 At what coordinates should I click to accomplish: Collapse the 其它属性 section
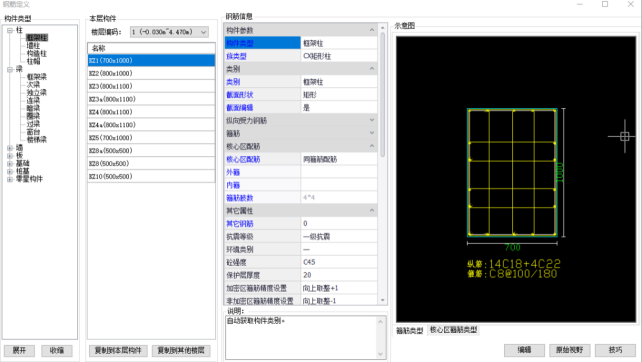(372, 210)
